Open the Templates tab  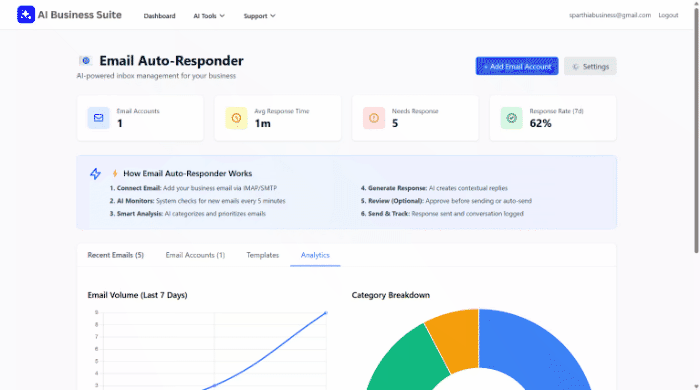click(262, 255)
